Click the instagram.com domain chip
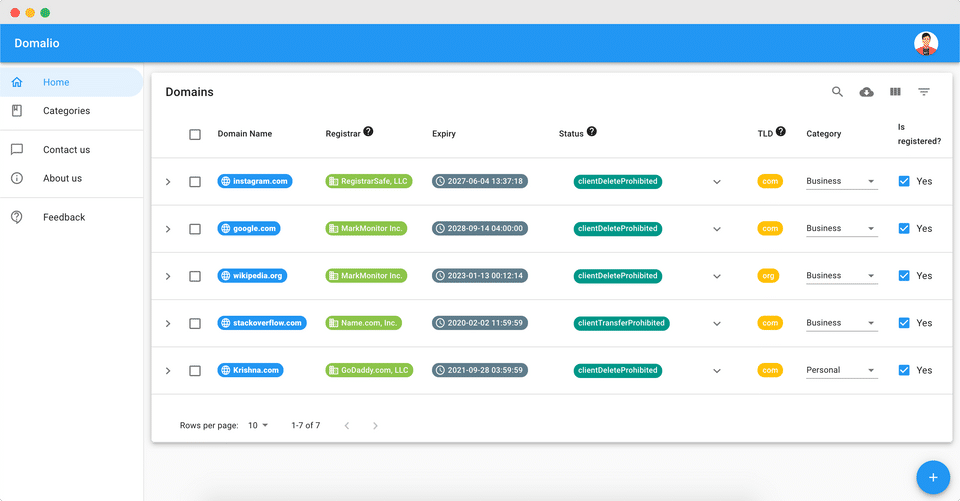This screenshot has height=501, width=960. pos(255,181)
